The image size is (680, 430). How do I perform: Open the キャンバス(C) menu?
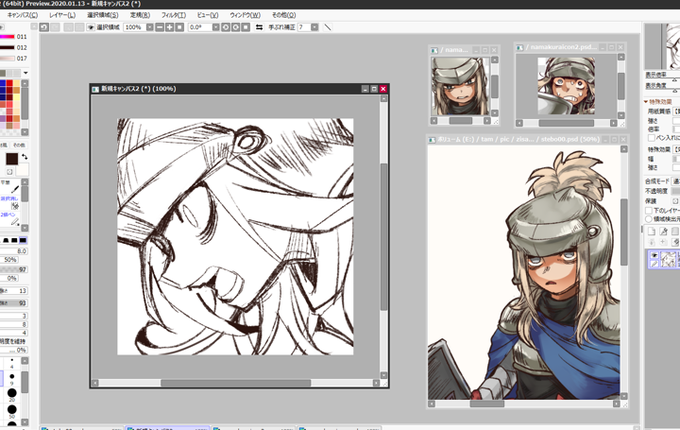[22, 15]
